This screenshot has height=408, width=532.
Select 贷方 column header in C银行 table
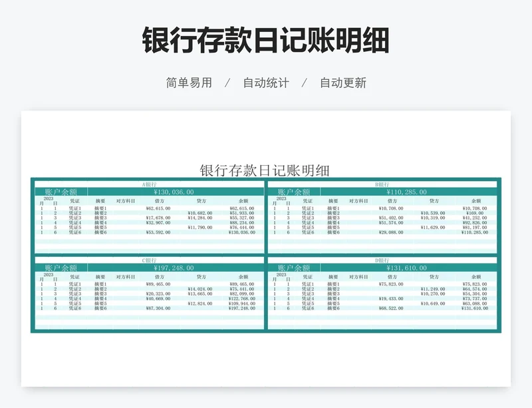pyautogui.click(x=201, y=277)
